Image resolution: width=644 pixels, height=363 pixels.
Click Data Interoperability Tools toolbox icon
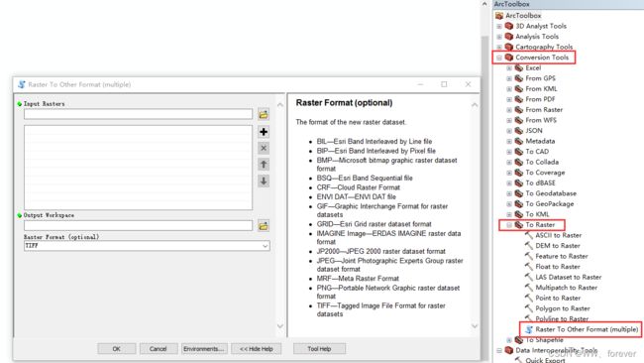[509, 350]
